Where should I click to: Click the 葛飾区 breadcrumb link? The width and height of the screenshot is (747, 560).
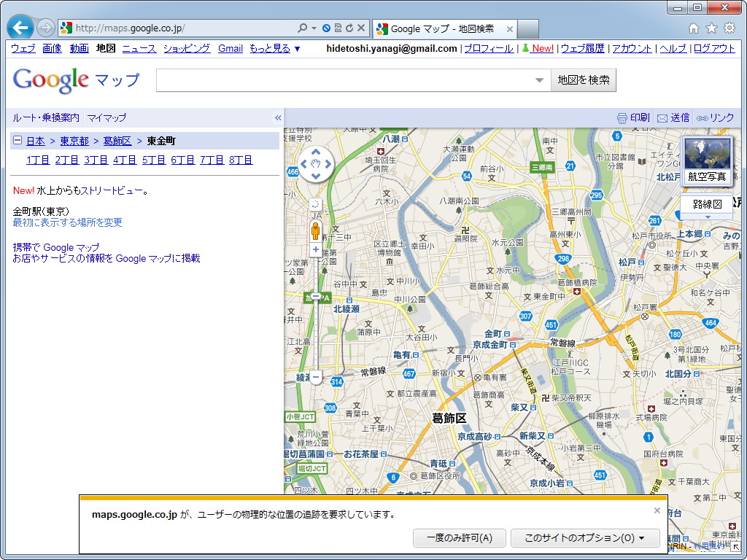click(x=117, y=141)
